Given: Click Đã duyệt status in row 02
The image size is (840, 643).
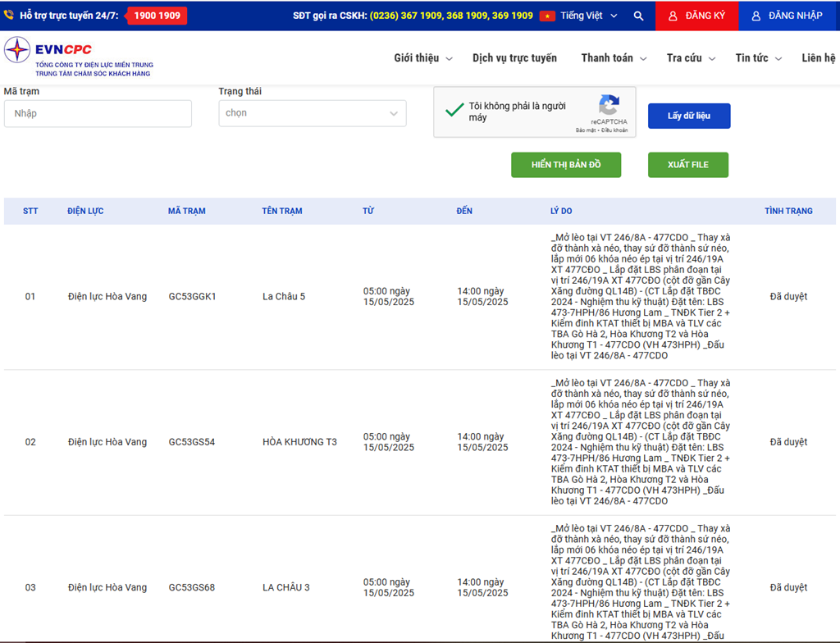Looking at the screenshot, I should click(x=788, y=442).
